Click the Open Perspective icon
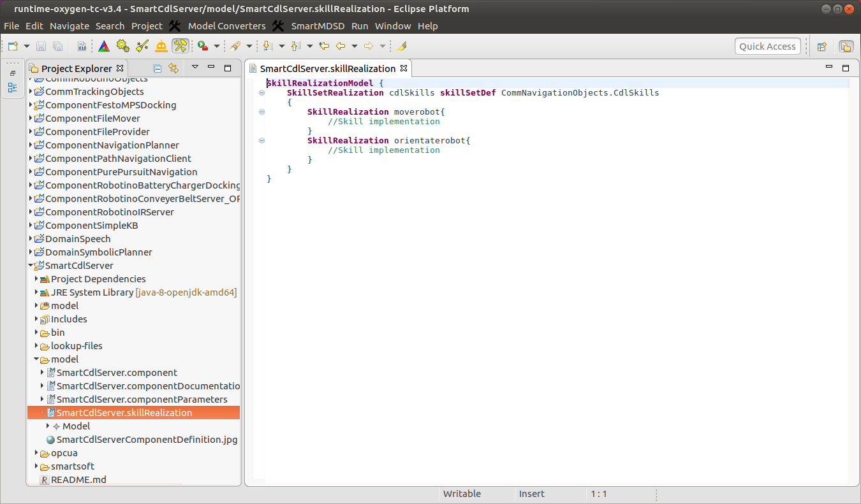This screenshot has height=504, width=861. tap(822, 47)
